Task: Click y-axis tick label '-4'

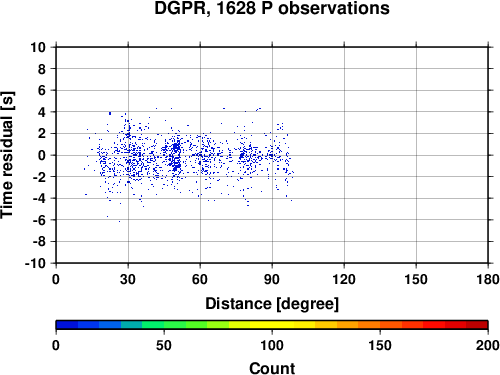Action: [39, 198]
